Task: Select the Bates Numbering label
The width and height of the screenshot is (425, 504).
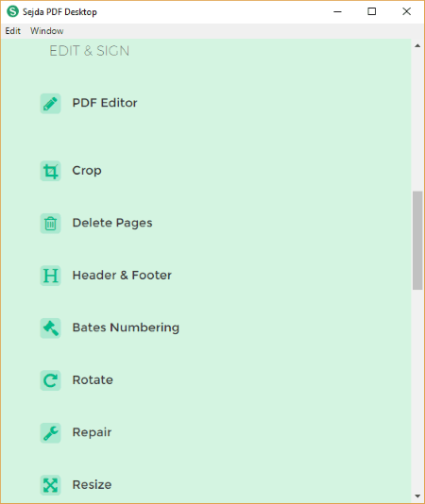Action: [x=126, y=328]
